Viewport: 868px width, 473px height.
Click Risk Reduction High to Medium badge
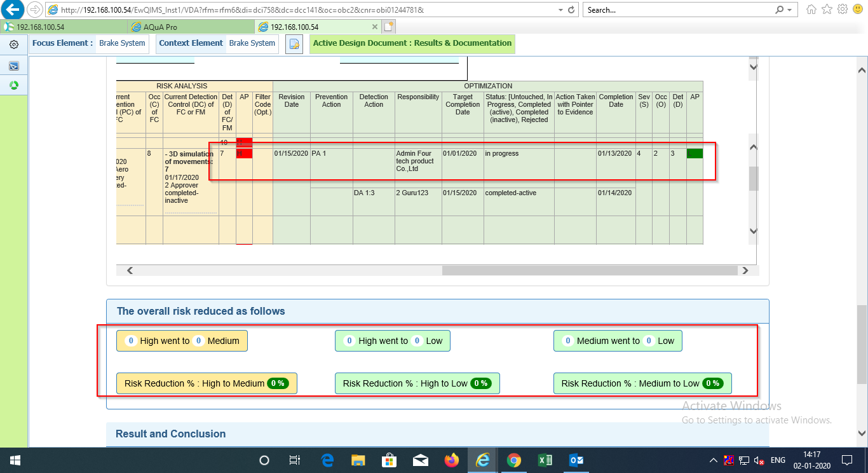(x=207, y=383)
